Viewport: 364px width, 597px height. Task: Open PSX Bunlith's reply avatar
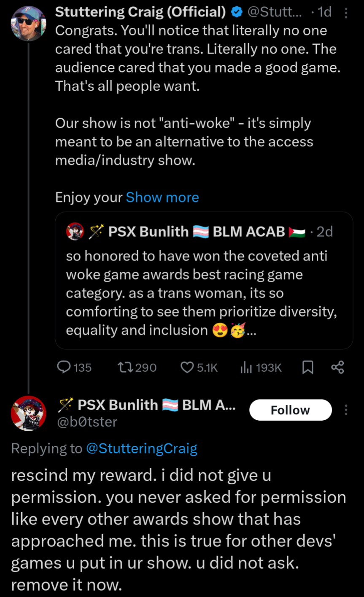click(28, 413)
